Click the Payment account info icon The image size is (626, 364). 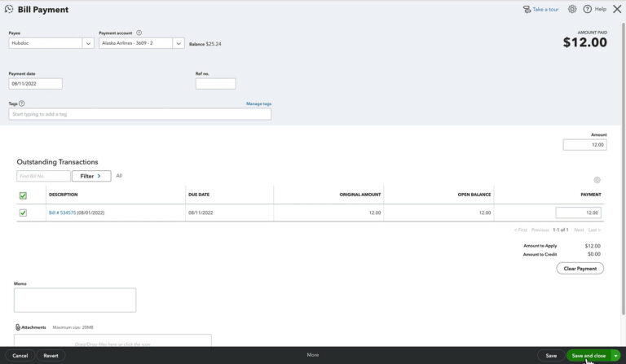point(139,33)
